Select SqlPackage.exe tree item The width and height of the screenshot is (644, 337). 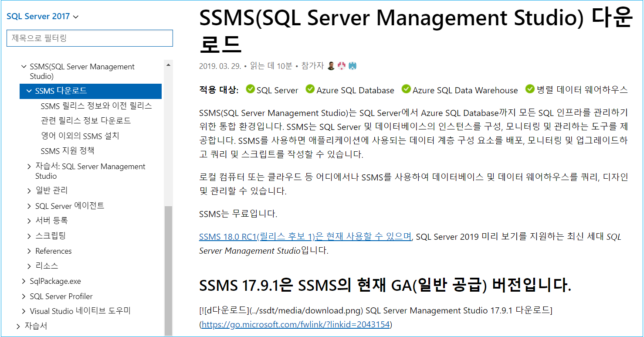[55, 281]
